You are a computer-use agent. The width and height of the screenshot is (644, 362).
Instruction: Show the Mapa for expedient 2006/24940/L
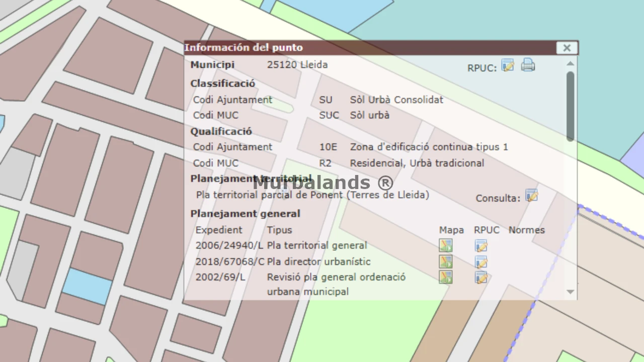445,245
